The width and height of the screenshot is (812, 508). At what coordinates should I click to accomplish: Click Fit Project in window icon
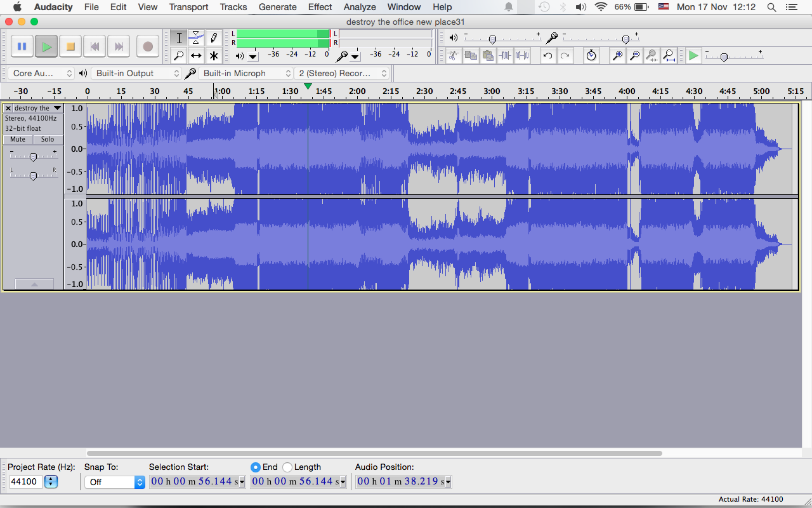click(669, 55)
